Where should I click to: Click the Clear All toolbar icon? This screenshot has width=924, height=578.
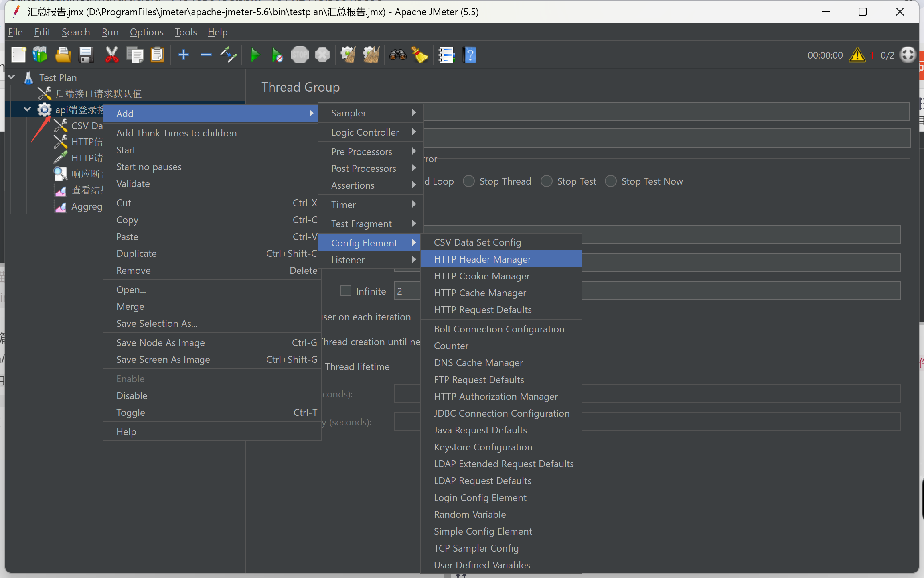point(371,55)
